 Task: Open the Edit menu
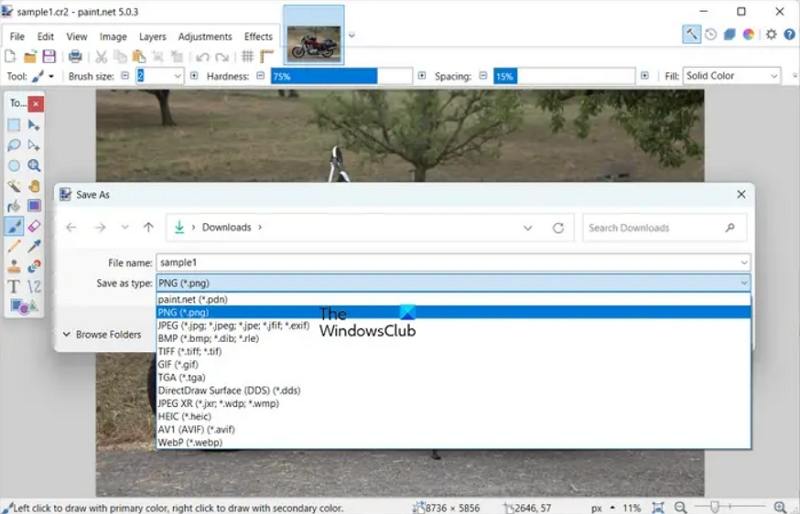pos(45,37)
